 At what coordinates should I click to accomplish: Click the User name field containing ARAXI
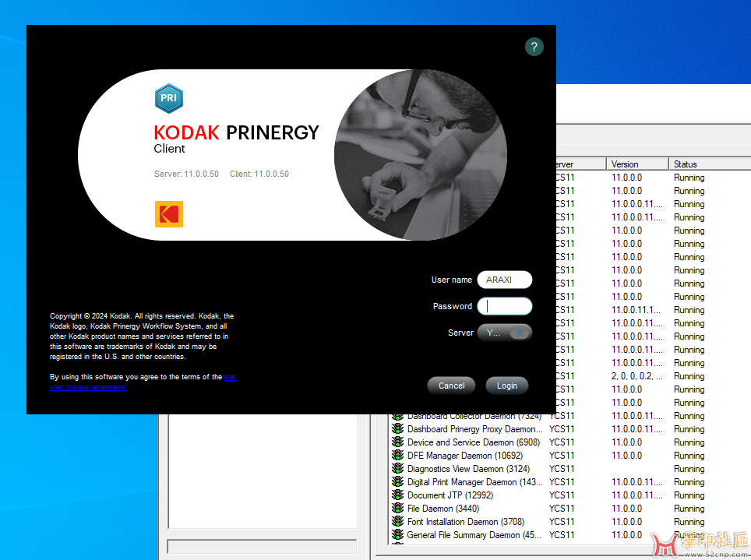pos(504,280)
